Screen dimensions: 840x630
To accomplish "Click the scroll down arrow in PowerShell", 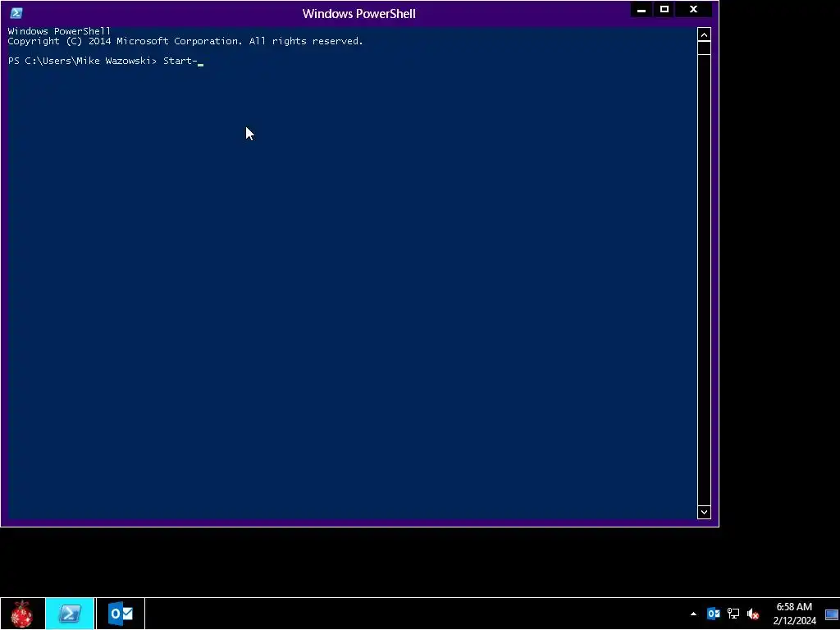I will [x=704, y=512].
